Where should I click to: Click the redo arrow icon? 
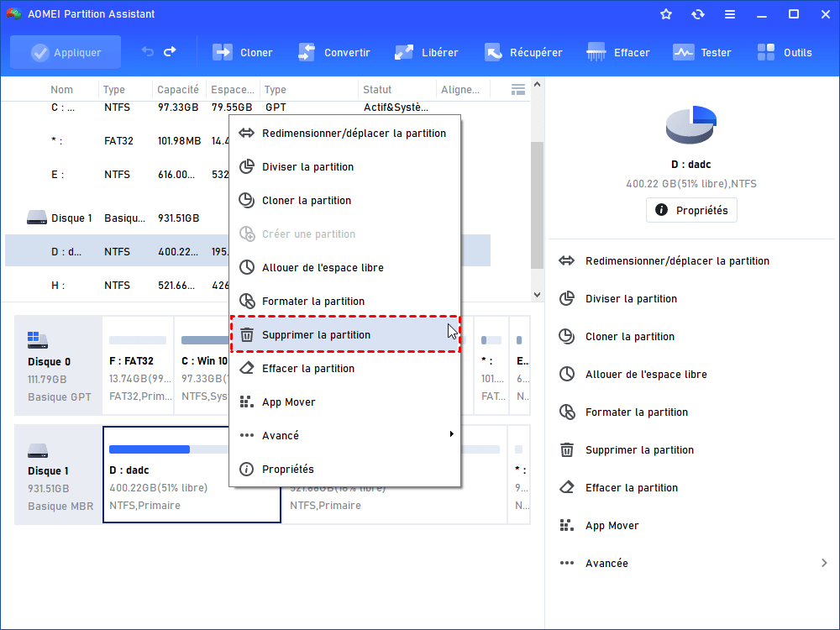(171, 52)
